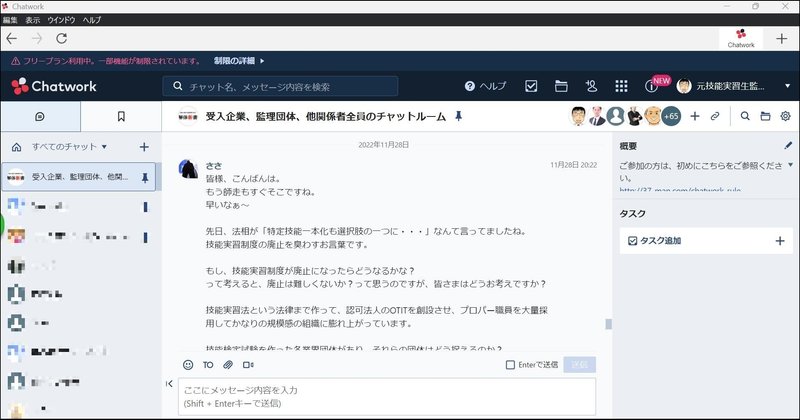The height and width of the screenshot is (420, 800).
Task: Open the task management checkmark icon
Action: point(531,86)
